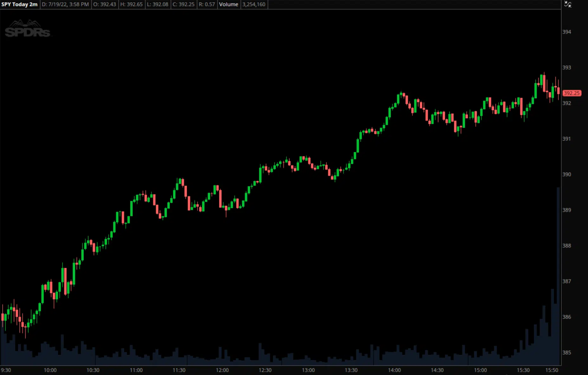Click the volume figure 3,254,160
This screenshot has height=375, width=588.
(254, 4)
